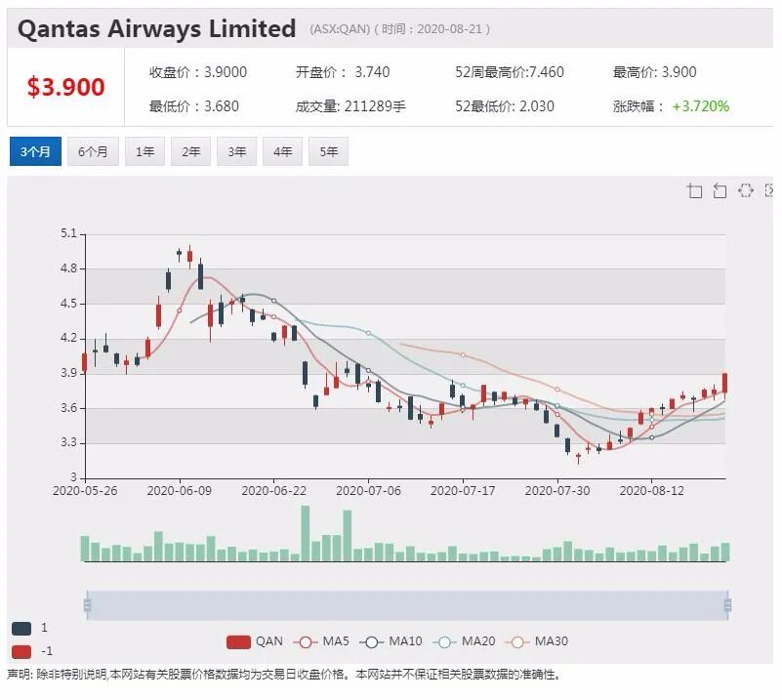This screenshot has width=782, height=700.
Task: Click the ASX:QAN ticker date text
Action: pos(400,29)
